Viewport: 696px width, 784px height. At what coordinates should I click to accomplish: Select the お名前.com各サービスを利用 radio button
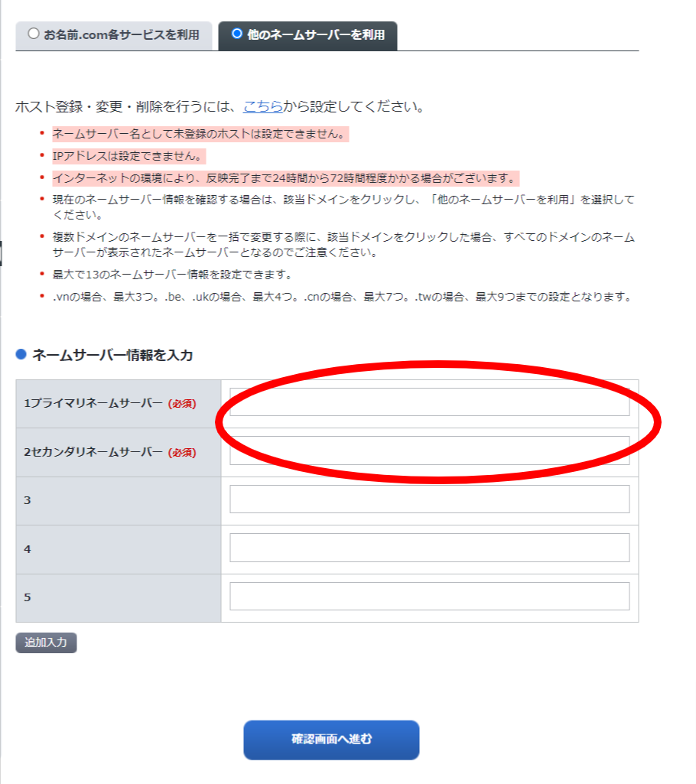tap(34, 34)
